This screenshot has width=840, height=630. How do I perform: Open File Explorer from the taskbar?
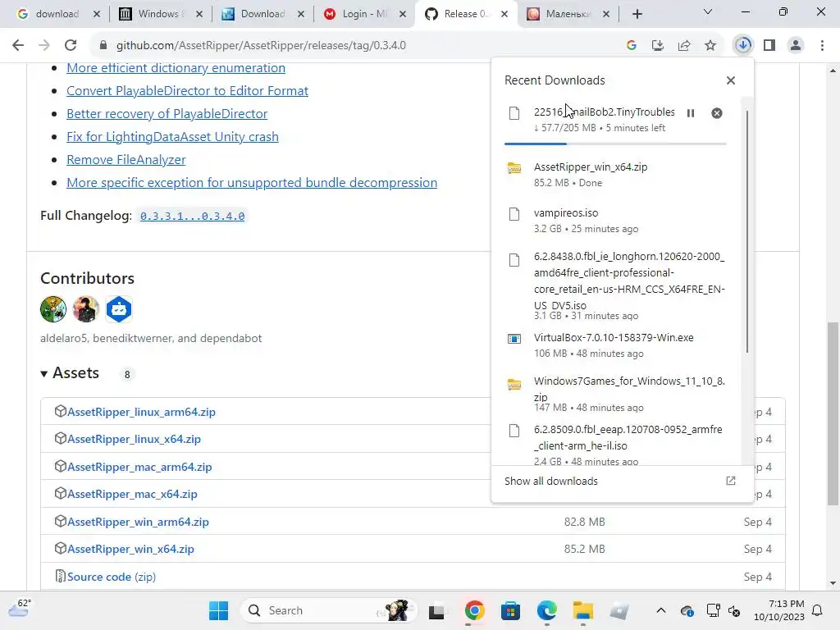pyautogui.click(x=583, y=610)
